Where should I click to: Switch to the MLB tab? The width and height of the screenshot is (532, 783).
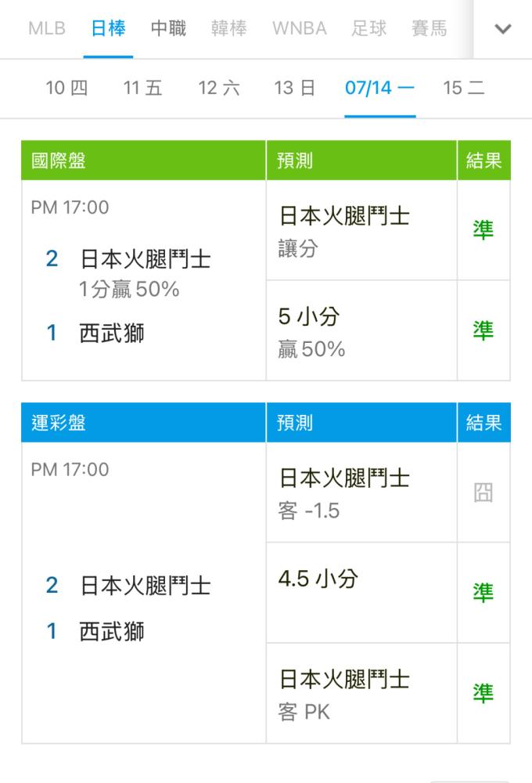click(x=47, y=28)
